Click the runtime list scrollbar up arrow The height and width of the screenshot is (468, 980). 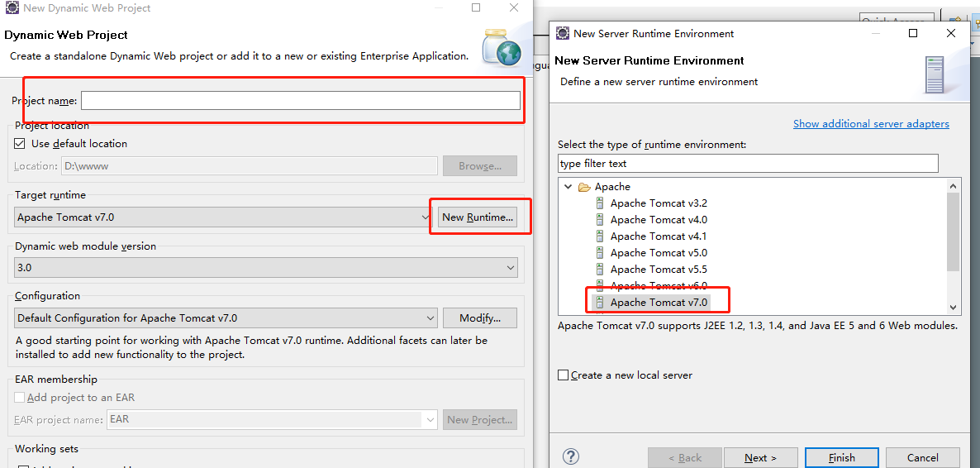[x=953, y=186]
